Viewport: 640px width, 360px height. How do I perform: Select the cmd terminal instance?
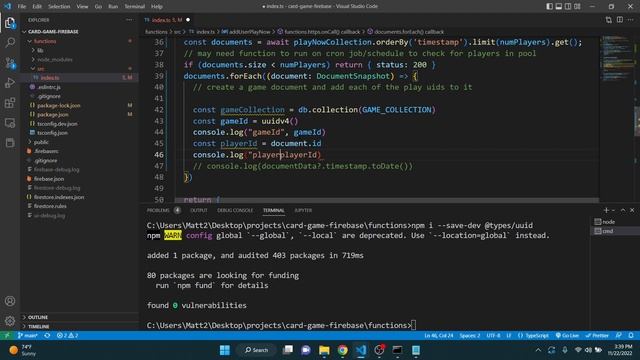(x=614, y=231)
